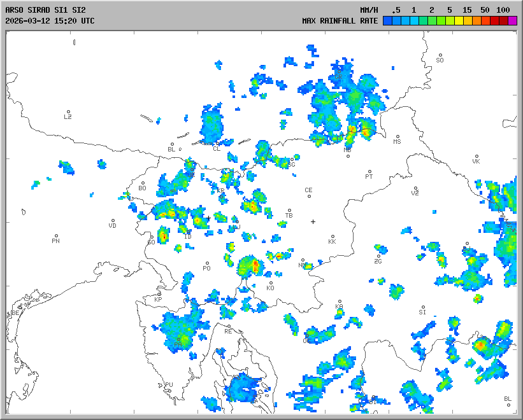Viewport: 523px width, 420px height.
Task: Click the LZ city marker
Action: click(69, 111)
